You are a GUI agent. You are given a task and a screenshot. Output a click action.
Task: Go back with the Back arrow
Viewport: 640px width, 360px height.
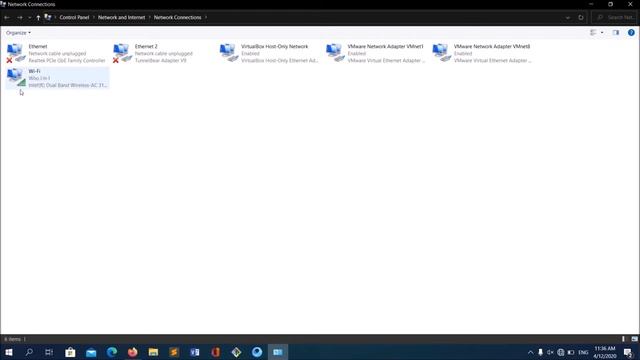[7, 18]
